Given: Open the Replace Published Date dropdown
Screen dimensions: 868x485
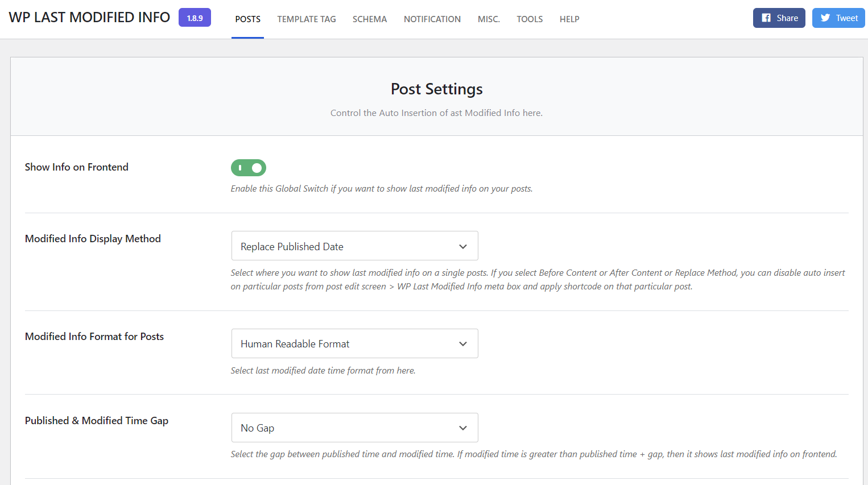Looking at the screenshot, I should point(354,246).
